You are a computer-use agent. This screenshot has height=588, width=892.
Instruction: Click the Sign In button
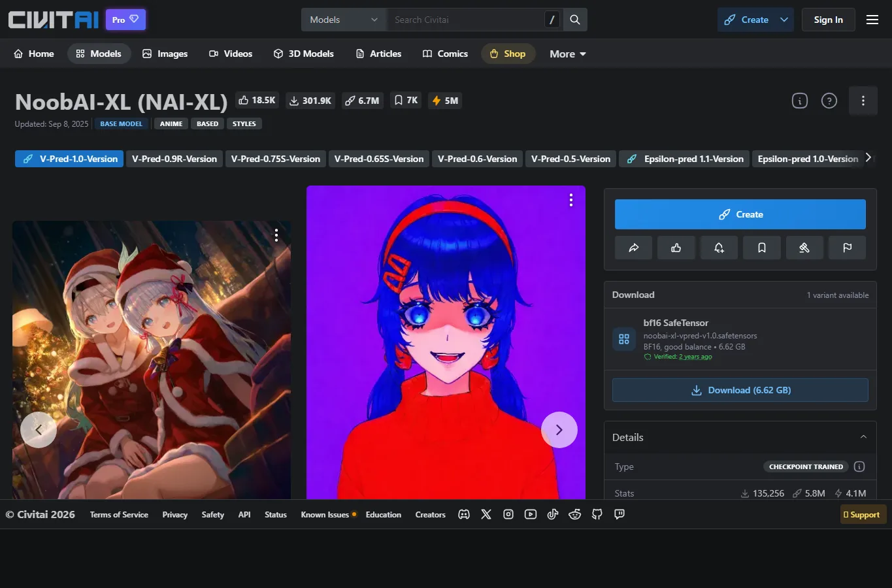click(x=829, y=20)
